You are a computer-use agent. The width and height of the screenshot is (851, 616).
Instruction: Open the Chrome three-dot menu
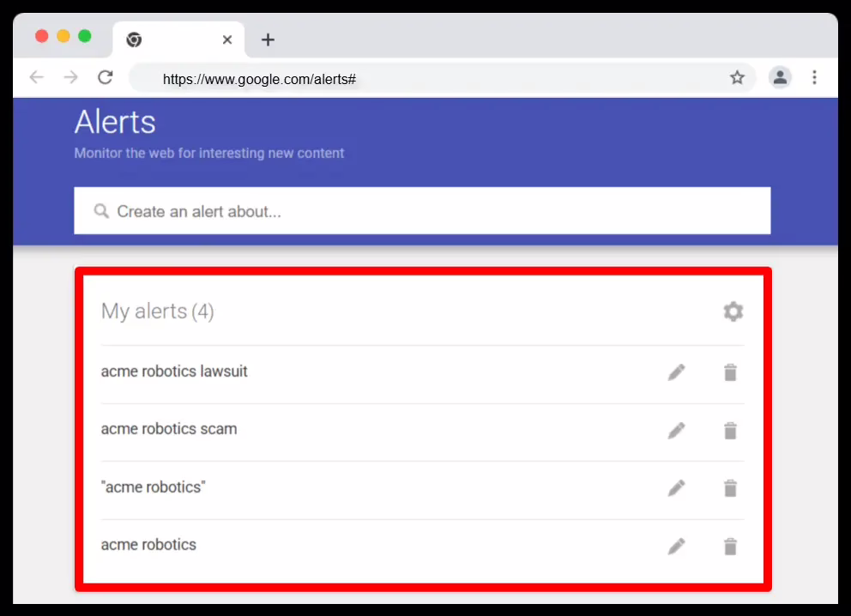click(814, 77)
